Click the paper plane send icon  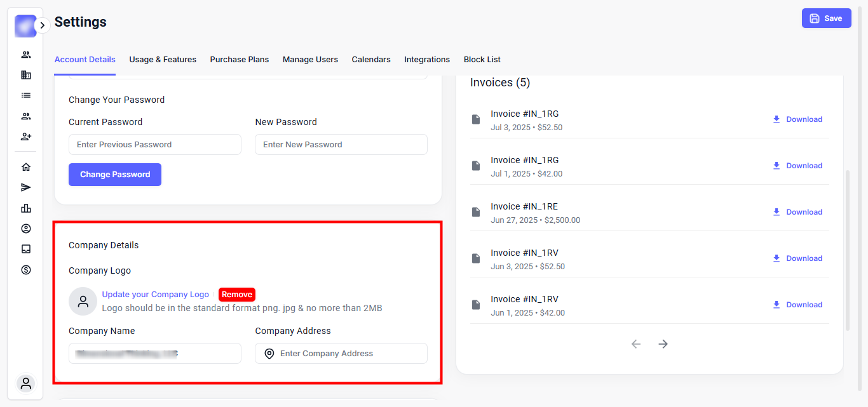click(x=26, y=187)
